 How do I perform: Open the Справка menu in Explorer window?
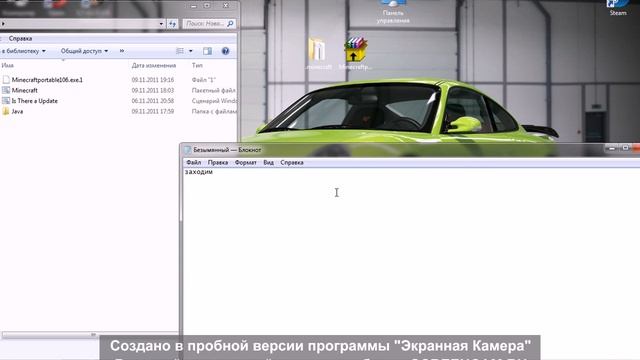coord(20,38)
